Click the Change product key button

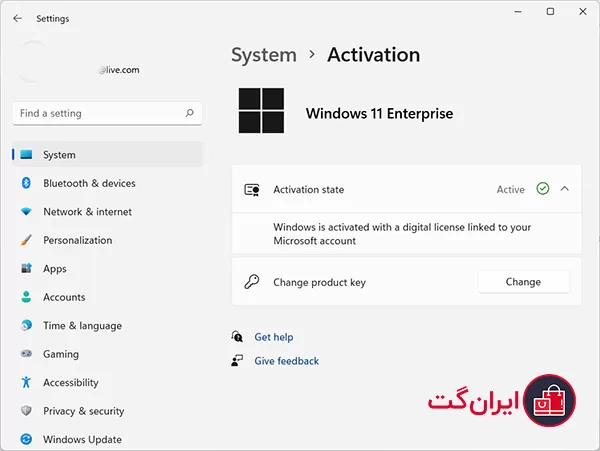[523, 282]
